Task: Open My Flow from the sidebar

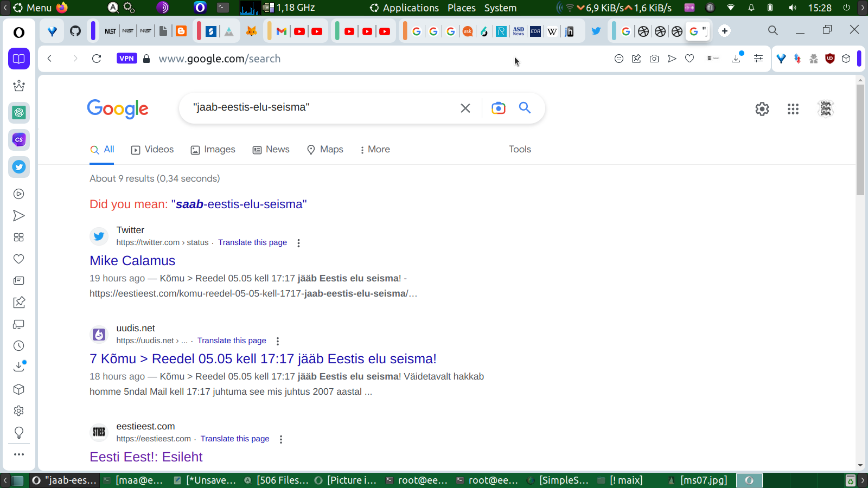Action: coord(19,216)
